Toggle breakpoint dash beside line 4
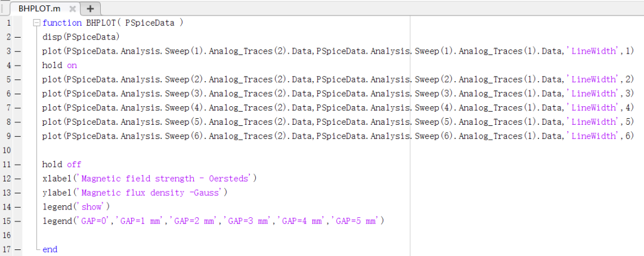The image size is (644, 256). point(17,66)
